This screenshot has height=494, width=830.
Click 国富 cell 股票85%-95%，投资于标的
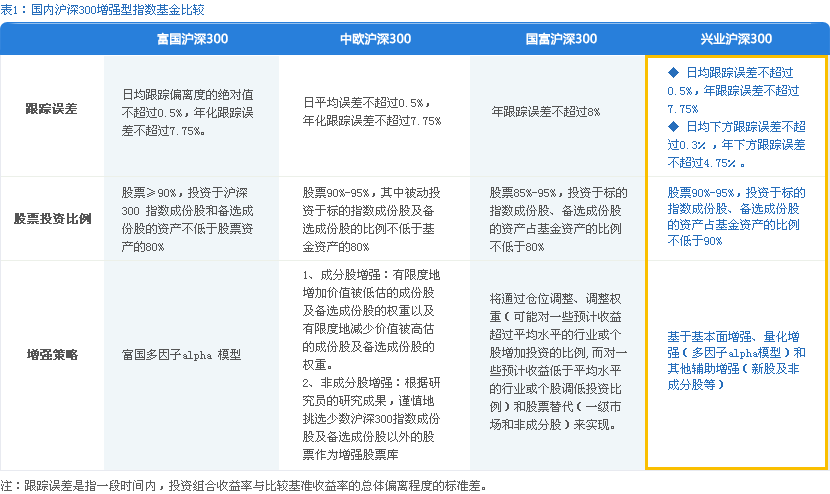tap(558, 219)
